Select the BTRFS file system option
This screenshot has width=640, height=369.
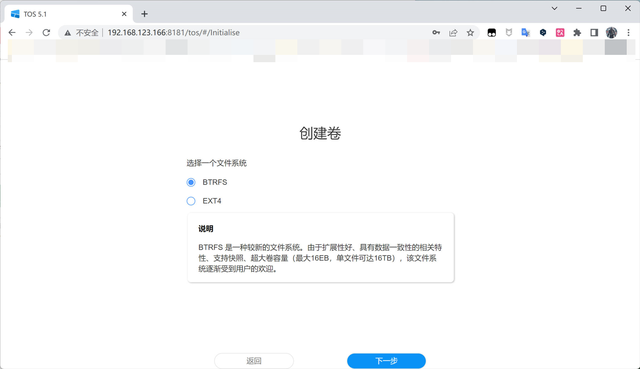click(191, 182)
